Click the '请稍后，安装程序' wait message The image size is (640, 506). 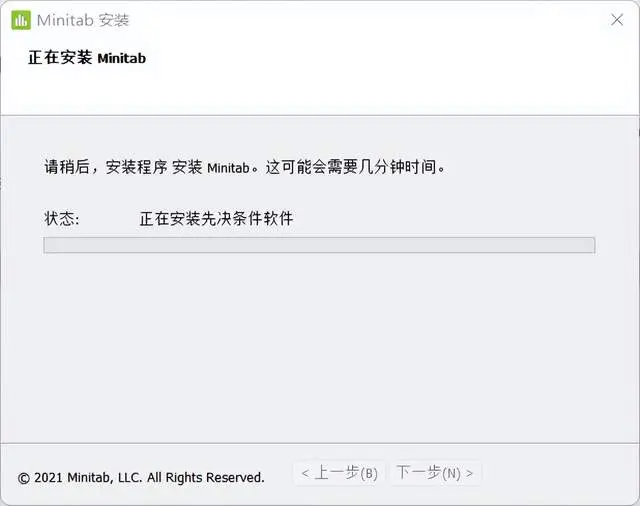click(x=106, y=167)
